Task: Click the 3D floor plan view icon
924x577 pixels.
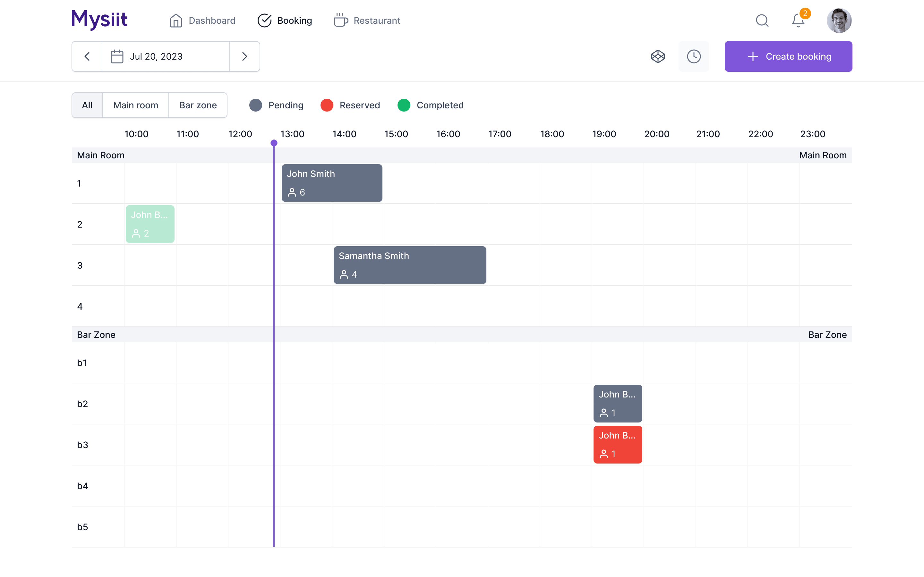Action: (658, 56)
